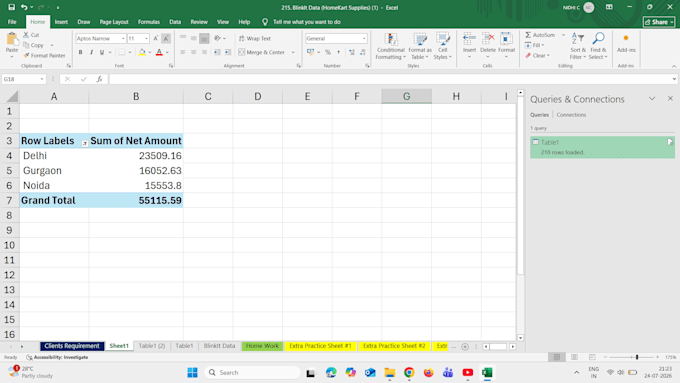Image resolution: width=680 pixels, height=383 pixels.
Task: Apply Comma Style
Action: click(338, 52)
